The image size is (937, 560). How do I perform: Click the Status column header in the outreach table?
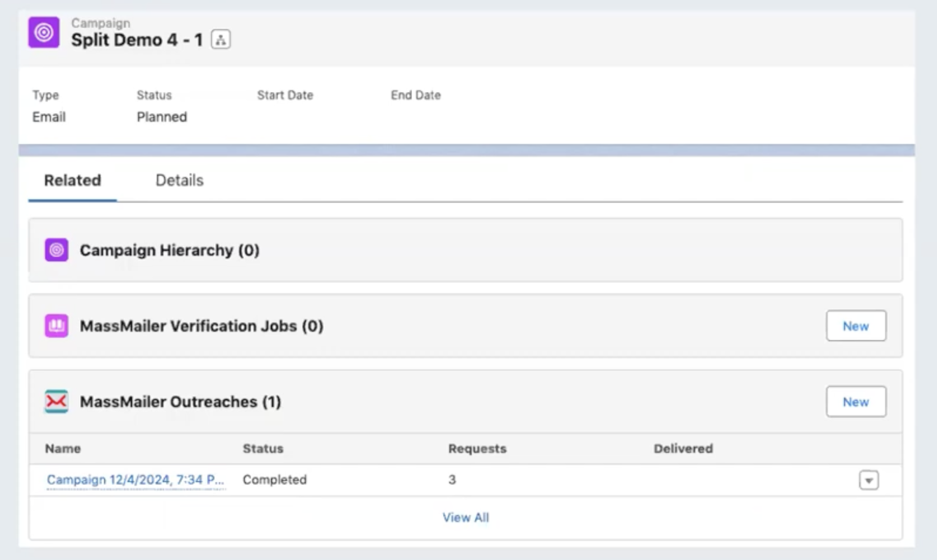coord(263,449)
